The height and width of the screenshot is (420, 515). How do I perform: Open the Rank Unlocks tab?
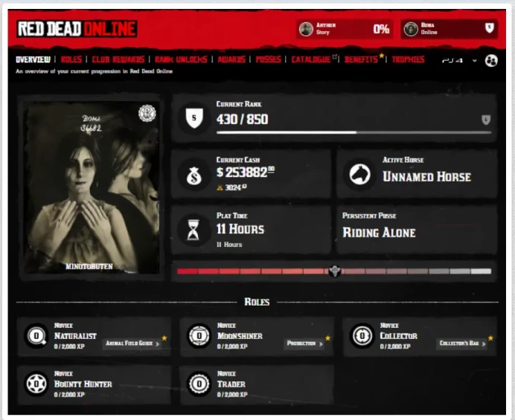(x=181, y=59)
